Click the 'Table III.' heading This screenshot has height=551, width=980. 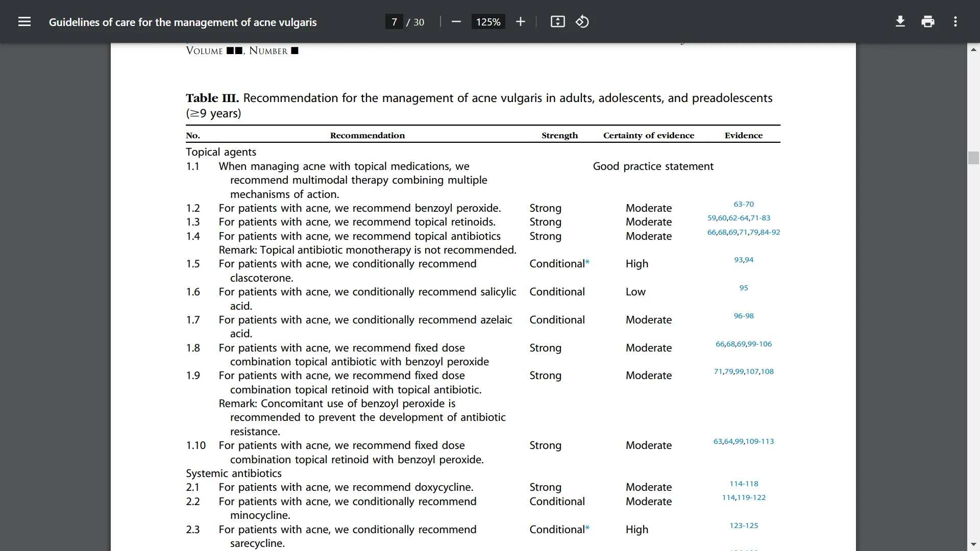point(212,98)
